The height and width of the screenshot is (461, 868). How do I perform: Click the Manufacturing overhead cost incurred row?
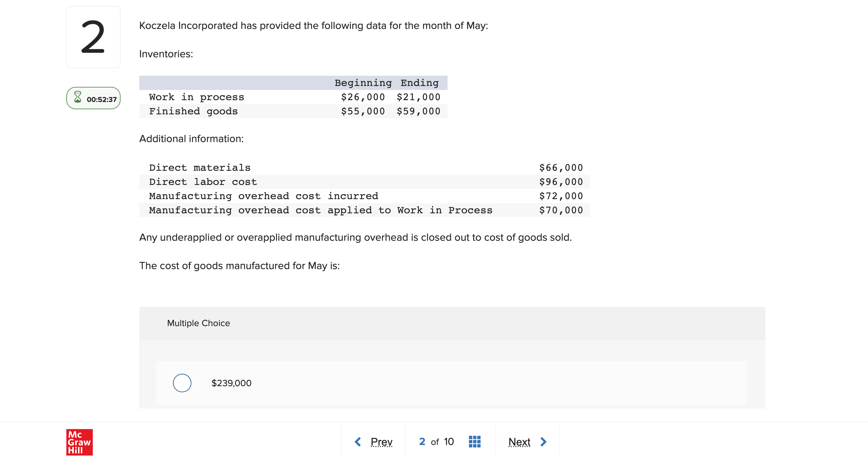[263, 196]
